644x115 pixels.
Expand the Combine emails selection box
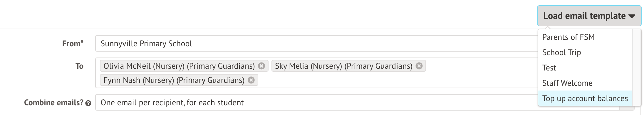(x=316, y=103)
